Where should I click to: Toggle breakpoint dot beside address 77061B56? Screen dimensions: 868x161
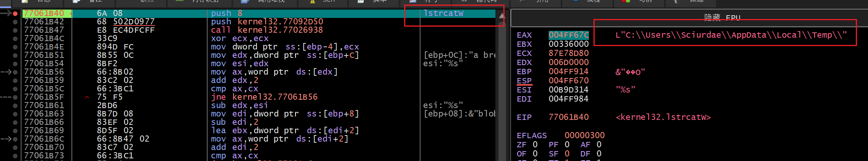coord(15,72)
